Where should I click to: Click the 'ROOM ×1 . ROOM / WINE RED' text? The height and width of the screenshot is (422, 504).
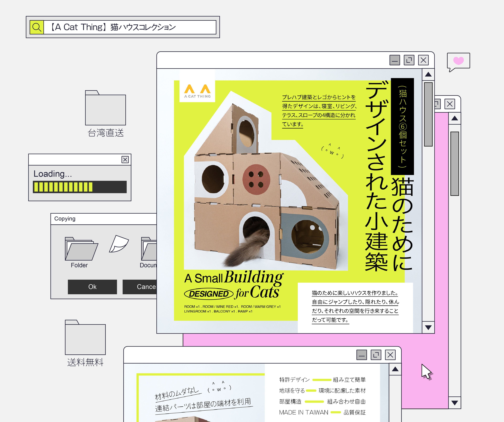pyautogui.click(x=232, y=307)
